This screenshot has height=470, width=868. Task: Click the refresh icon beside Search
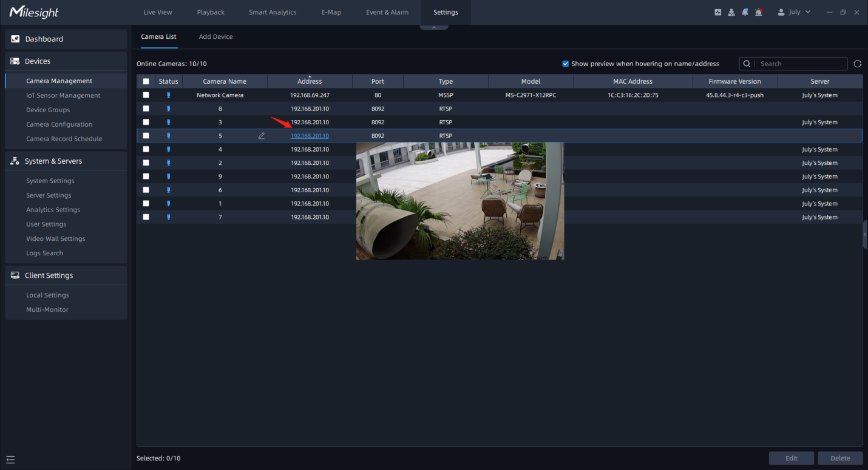point(857,64)
